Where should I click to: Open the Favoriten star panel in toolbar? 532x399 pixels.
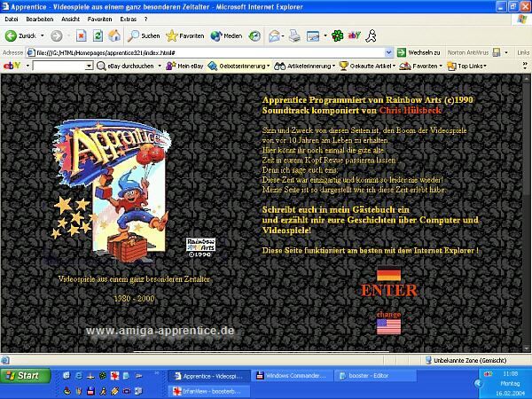click(185, 35)
